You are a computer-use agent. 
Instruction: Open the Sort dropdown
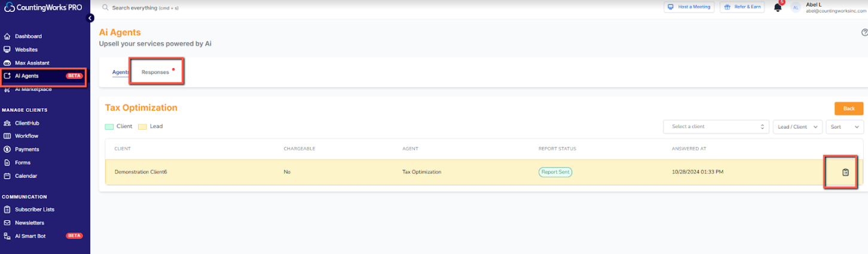coord(845,127)
